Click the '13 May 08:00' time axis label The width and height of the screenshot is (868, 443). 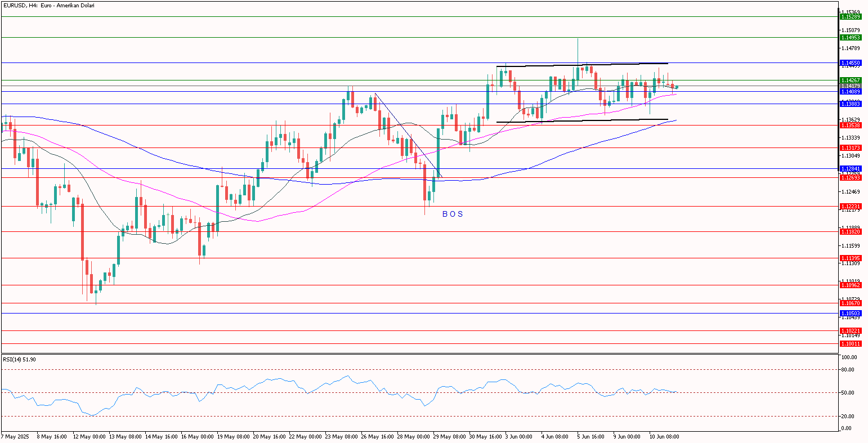(124, 436)
